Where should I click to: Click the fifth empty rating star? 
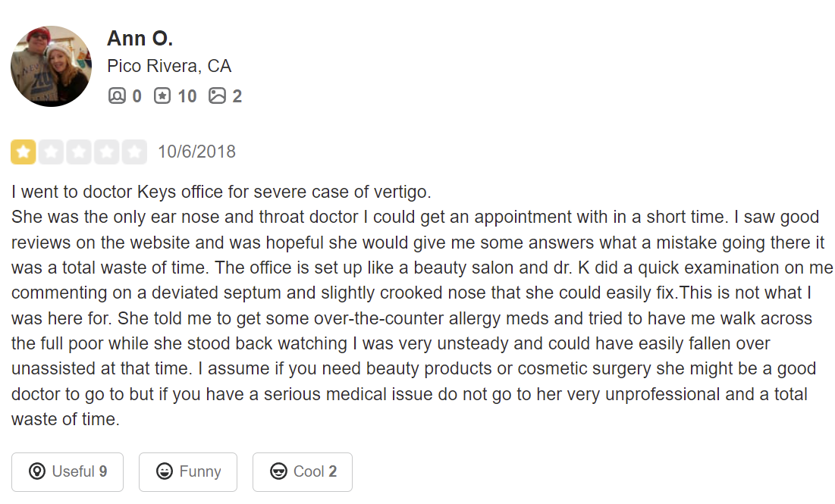[134, 152]
